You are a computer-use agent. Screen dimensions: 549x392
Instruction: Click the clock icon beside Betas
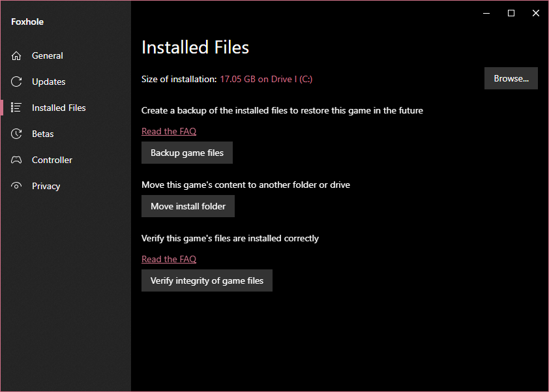17,134
